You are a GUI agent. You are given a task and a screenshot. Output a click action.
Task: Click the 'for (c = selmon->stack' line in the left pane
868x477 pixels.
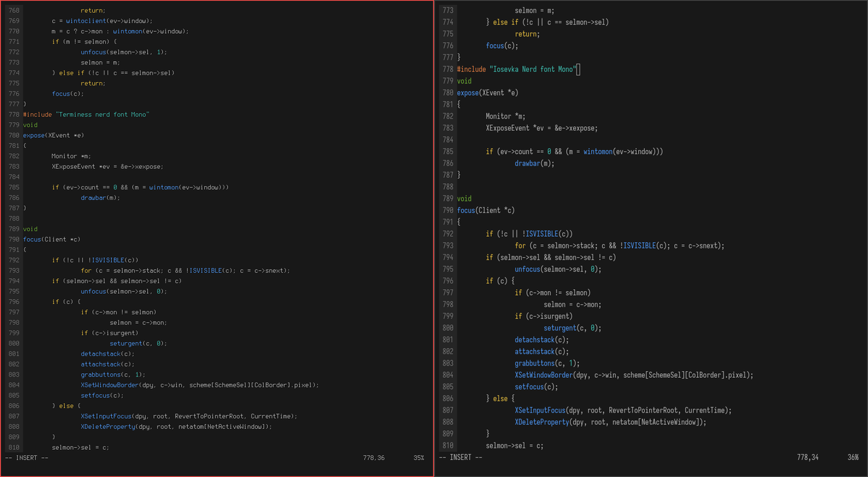click(185, 271)
